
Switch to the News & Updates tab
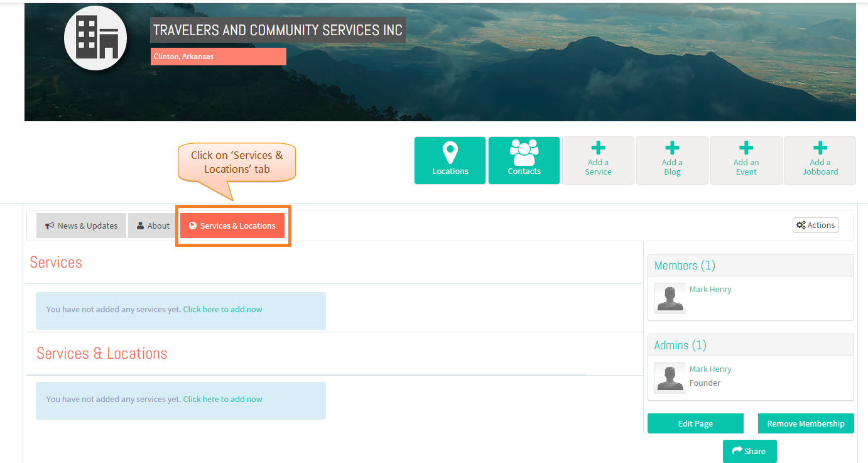coord(81,226)
